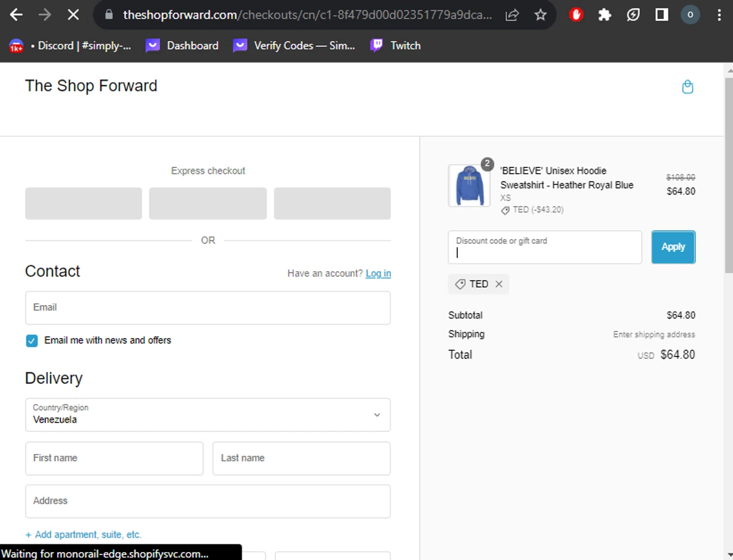Open Chrome three-dot menu
The image size is (733, 560).
click(719, 15)
